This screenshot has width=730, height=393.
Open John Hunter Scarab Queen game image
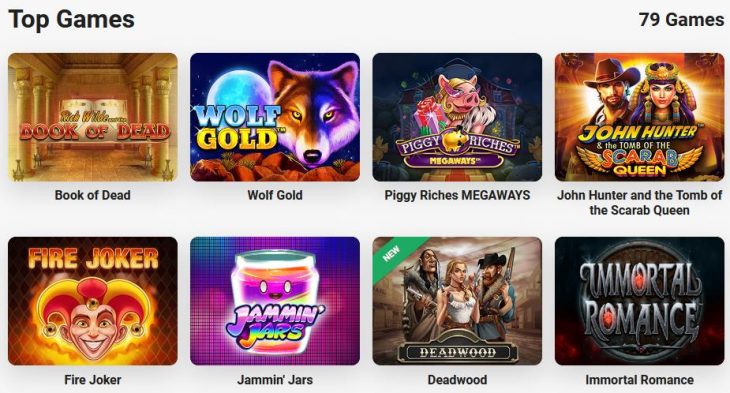pyautogui.click(x=639, y=117)
